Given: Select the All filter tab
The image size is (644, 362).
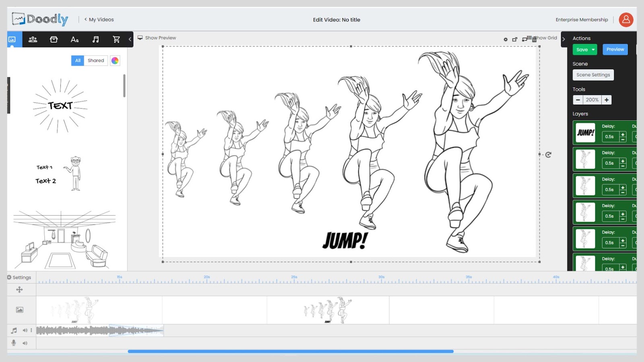Looking at the screenshot, I should coord(78,61).
